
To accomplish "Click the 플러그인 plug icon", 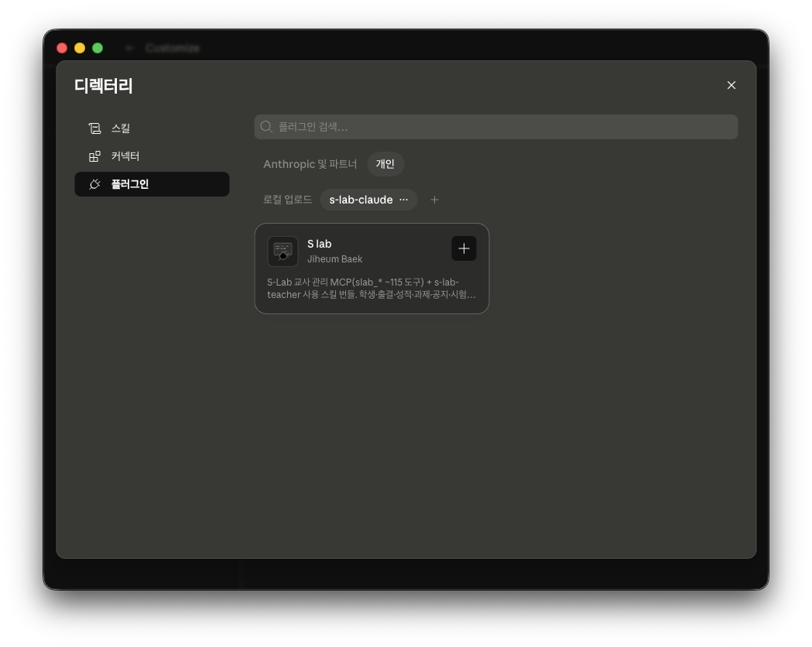I will coord(94,184).
